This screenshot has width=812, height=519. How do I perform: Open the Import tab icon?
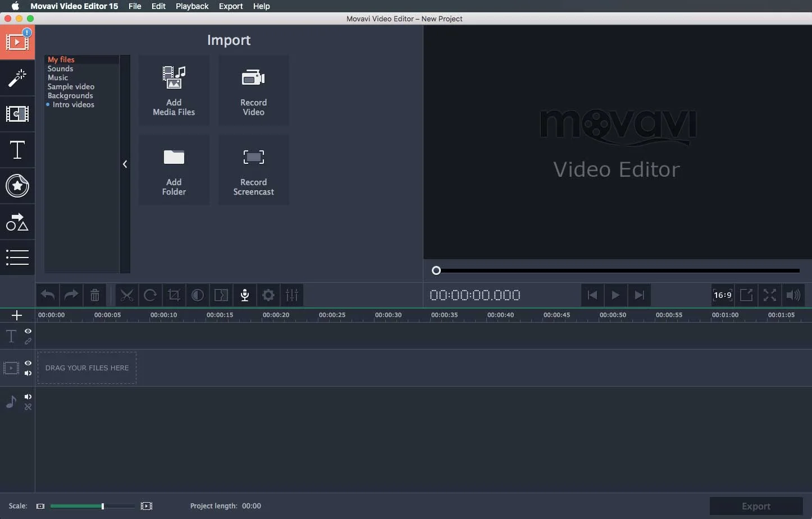click(x=17, y=42)
